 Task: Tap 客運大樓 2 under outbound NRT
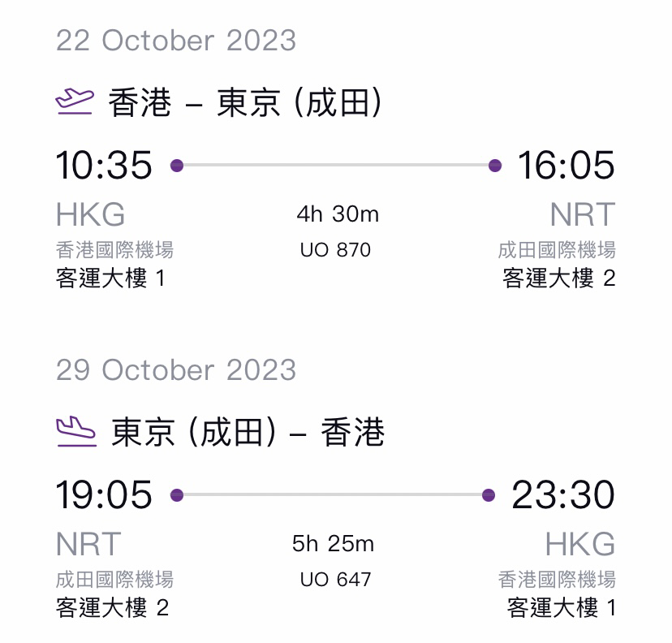pyautogui.click(x=559, y=278)
